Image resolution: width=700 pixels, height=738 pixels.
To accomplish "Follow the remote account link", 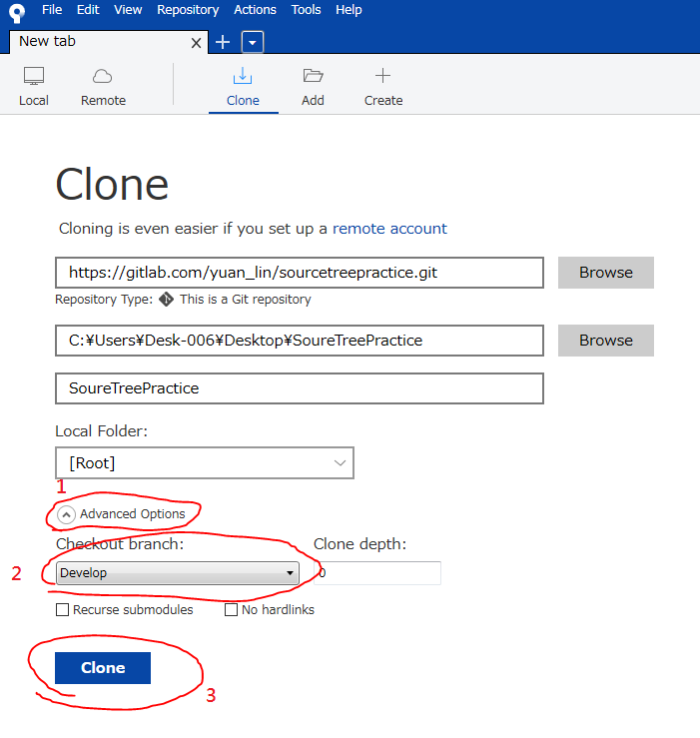I will click(389, 229).
